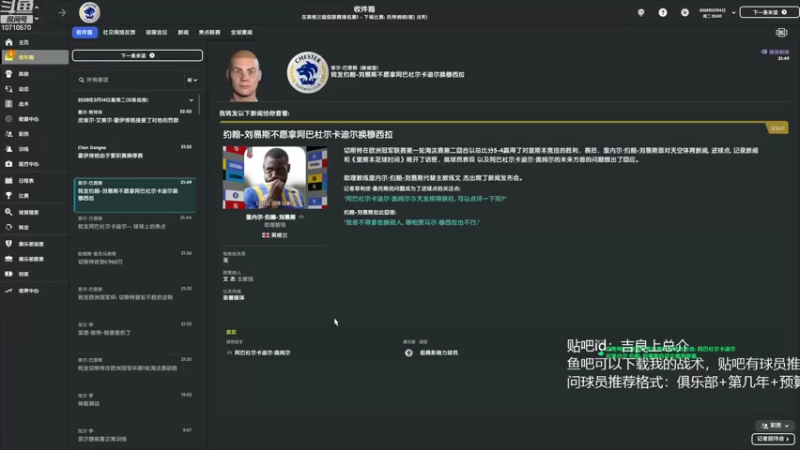
Task: Open the 训练 training sidebar icon
Action: [x=9, y=149]
